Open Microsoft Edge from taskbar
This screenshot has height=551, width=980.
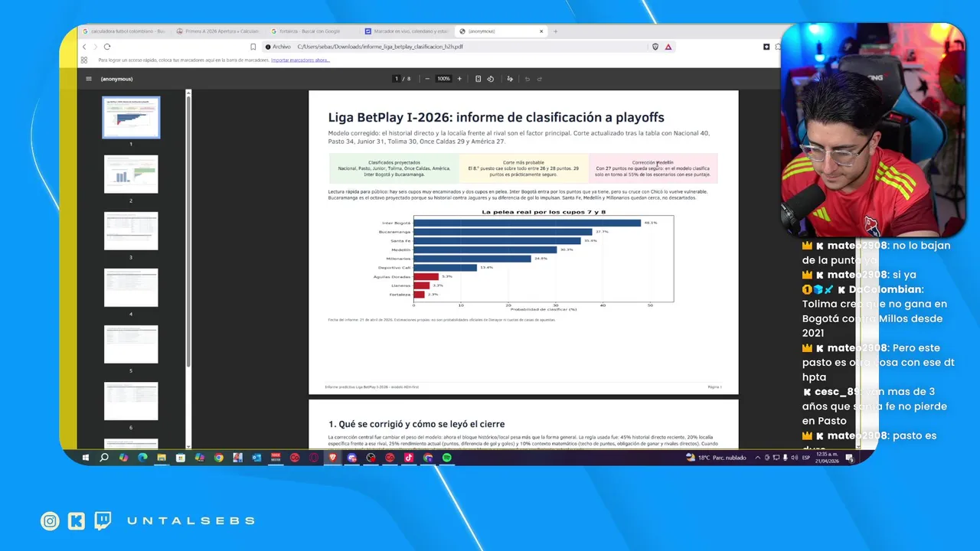pos(142,458)
